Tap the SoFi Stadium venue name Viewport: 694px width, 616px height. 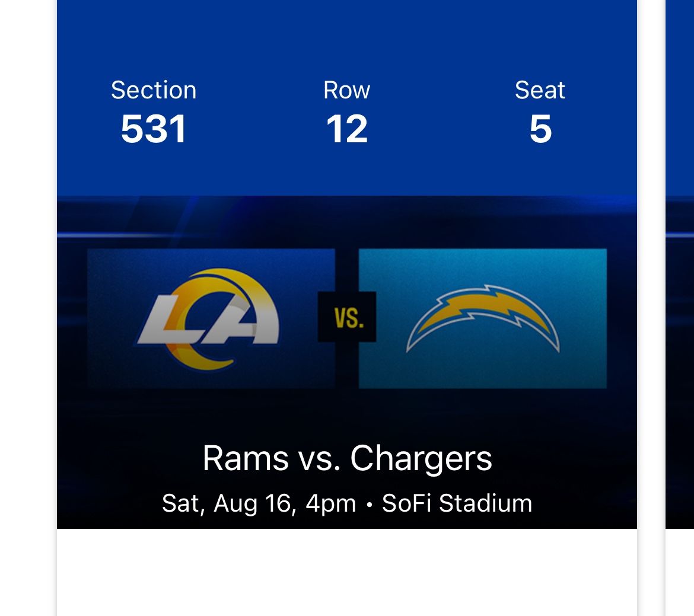point(457,503)
